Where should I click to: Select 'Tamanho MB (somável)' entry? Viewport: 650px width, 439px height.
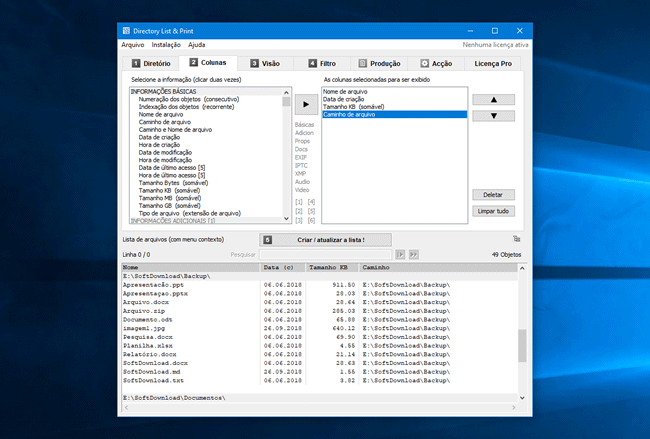coord(170,198)
